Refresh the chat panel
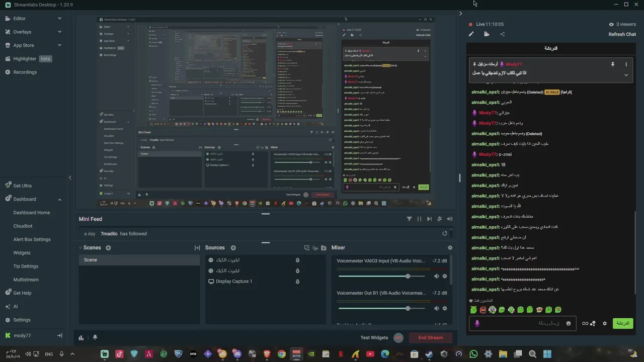This screenshot has height=362, width=644. pos(622,34)
